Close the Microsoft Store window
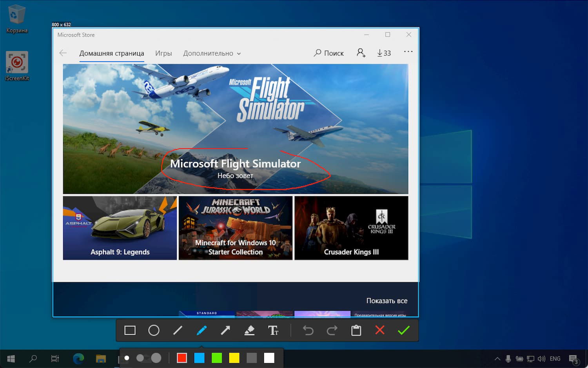The image size is (588, 368). click(x=409, y=35)
